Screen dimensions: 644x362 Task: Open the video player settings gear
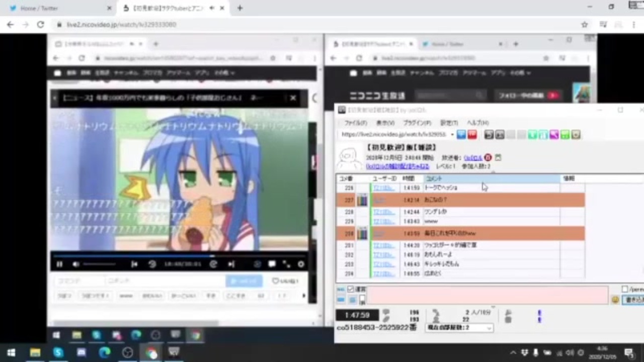coord(301,264)
